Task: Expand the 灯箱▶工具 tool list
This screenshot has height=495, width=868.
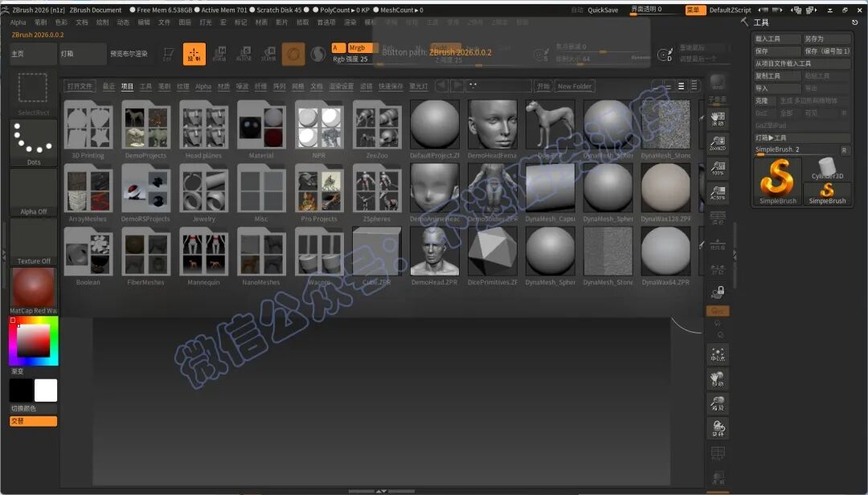Action: [x=801, y=137]
